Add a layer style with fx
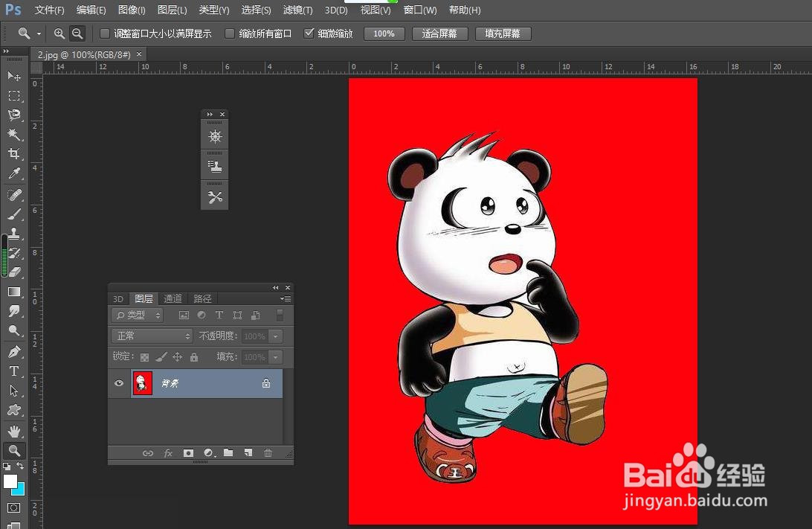This screenshot has width=812, height=529. coord(168,453)
